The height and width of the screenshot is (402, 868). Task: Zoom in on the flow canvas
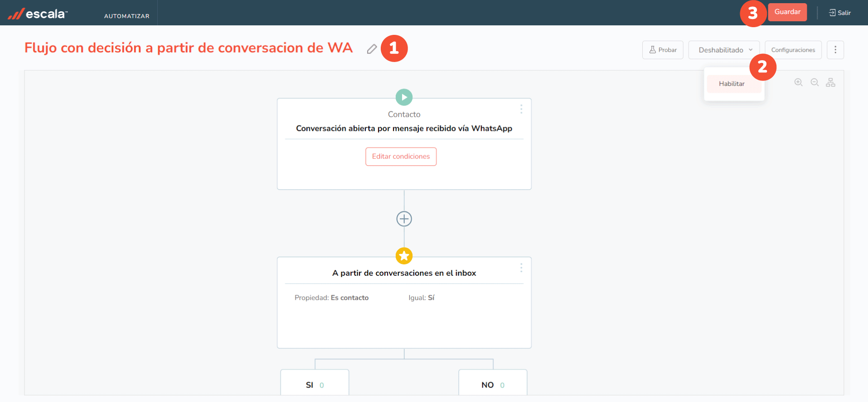pyautogui.click(x=799, y=82)
